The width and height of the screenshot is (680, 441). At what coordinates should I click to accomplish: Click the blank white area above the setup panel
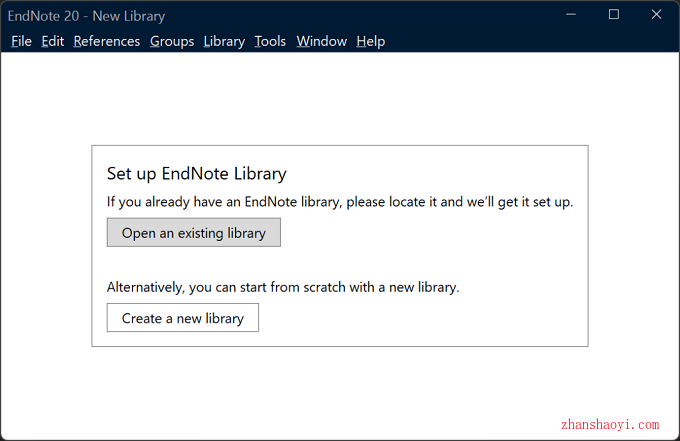(340, 98)
